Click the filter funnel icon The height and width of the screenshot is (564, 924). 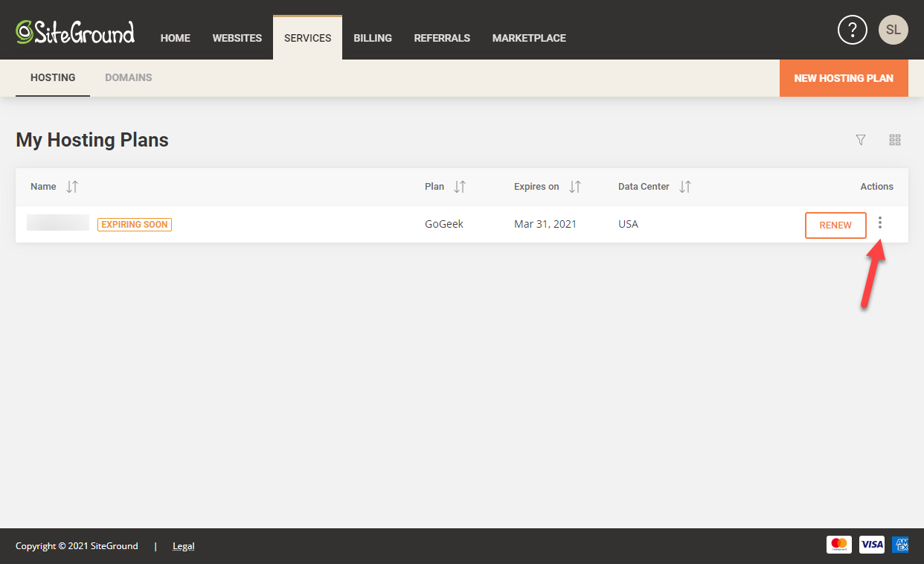(x=861, y=140)
